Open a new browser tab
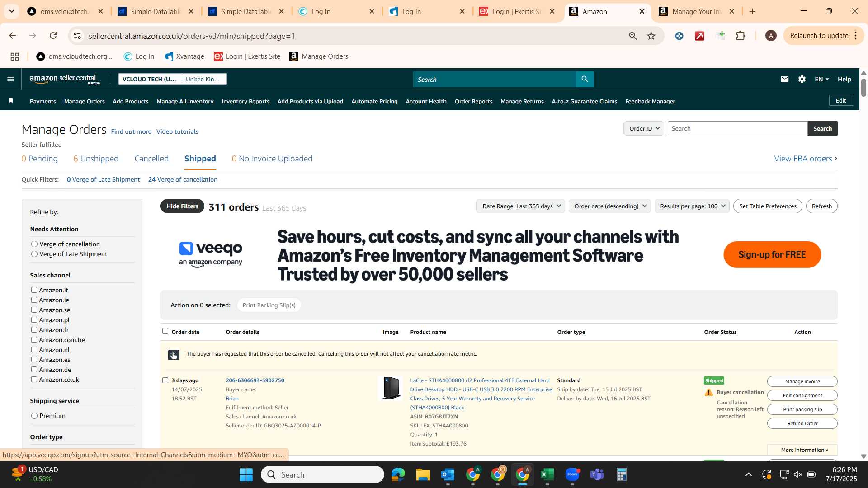Screen dimensions: 868x488 tap(752, 11)
